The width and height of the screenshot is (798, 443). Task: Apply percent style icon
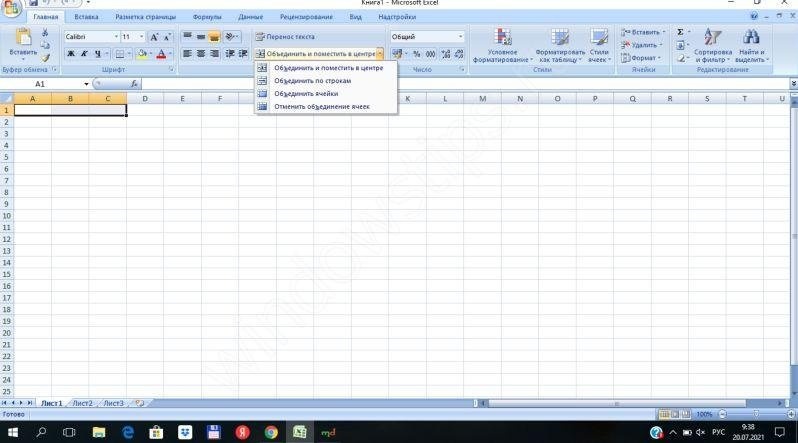(417, 54)
